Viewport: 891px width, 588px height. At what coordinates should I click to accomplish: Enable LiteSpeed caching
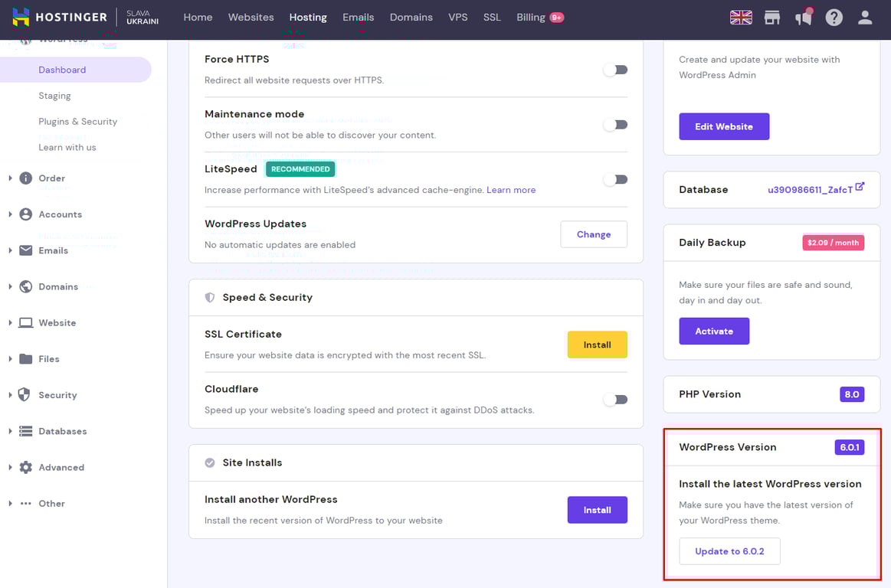click(615, 178)
